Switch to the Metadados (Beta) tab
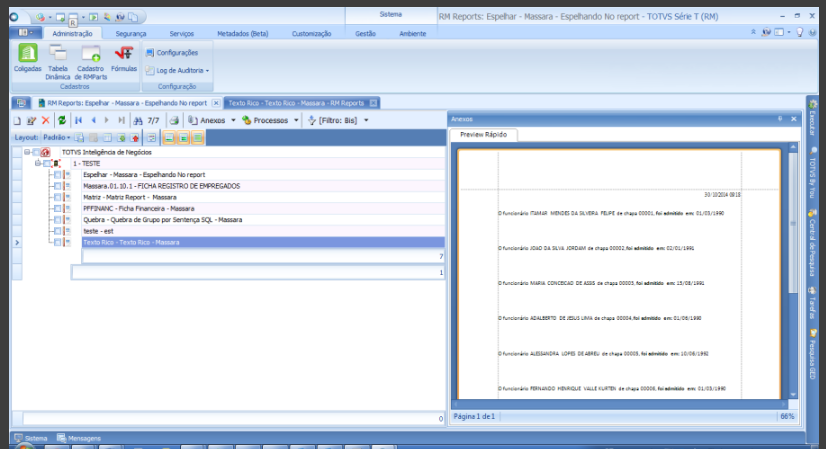This screenshot has height=449, width=826. click(x=243, y=33)
